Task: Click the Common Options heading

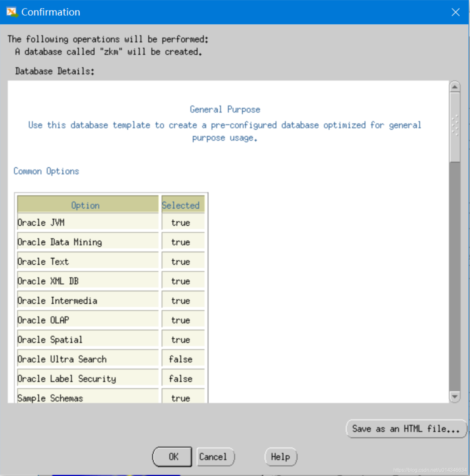Action: pos(46,171)
